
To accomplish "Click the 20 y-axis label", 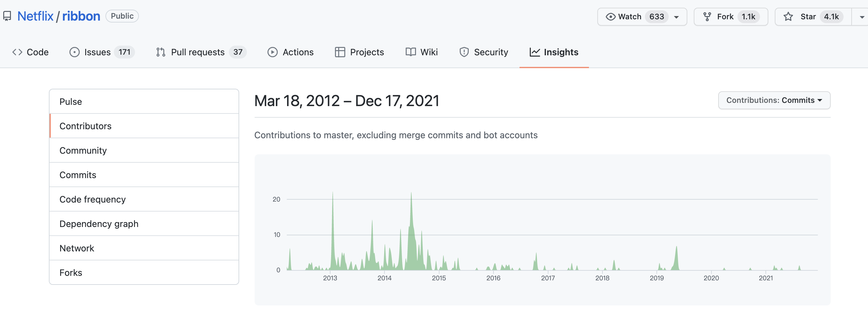I will 276,199.
